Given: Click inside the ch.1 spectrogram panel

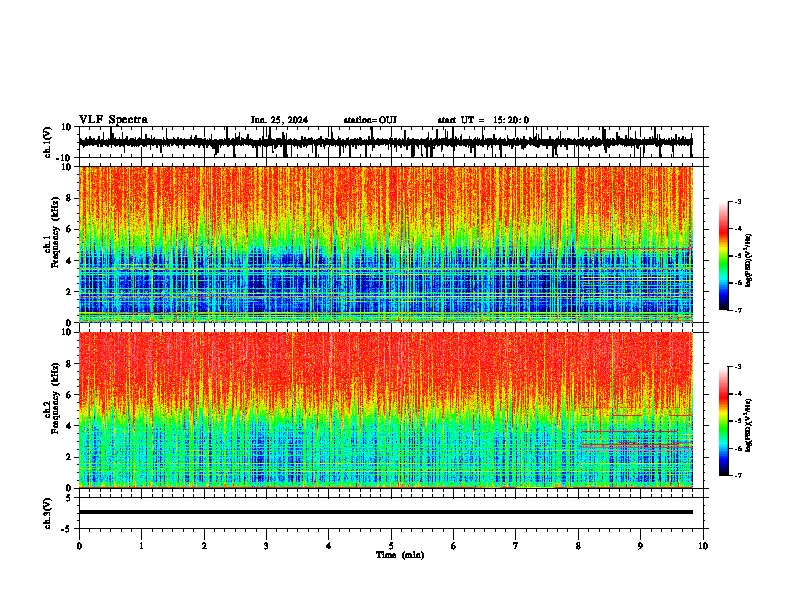Looking at the screenshot, I should (x=385, y=244).
